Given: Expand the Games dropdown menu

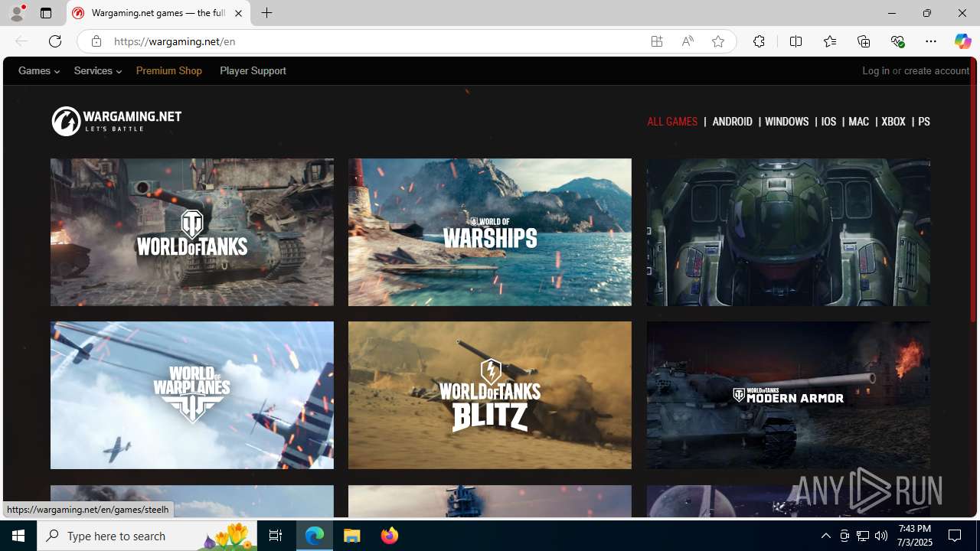Looking at the screenshot, I should [x=39, y=70].
